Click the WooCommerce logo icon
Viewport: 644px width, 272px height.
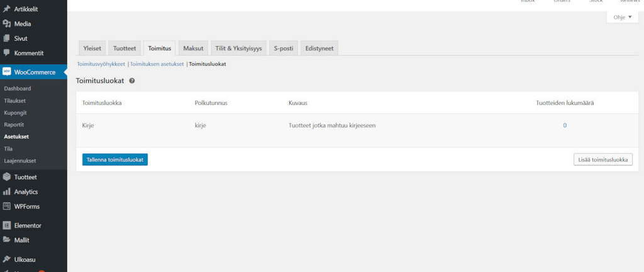coord(6,72)
